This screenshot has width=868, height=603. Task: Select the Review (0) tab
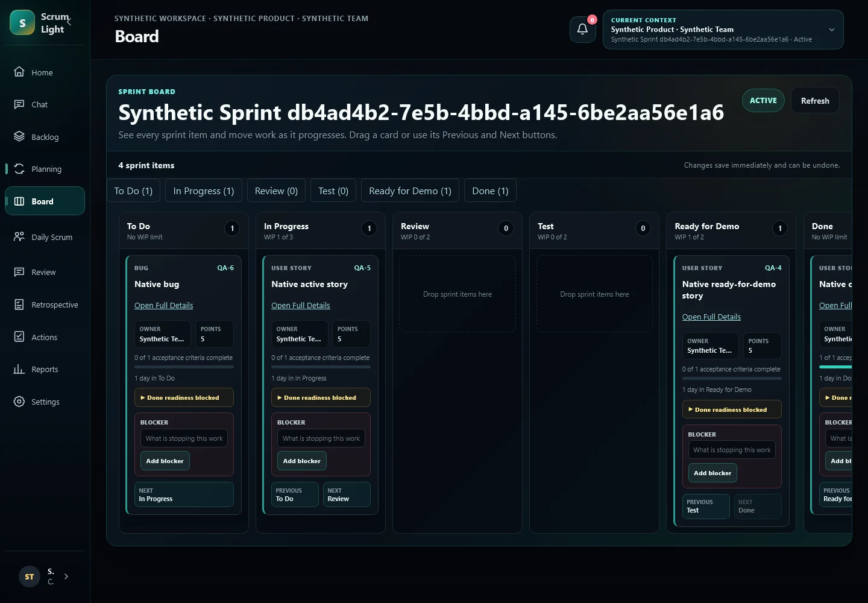point(276,191)
